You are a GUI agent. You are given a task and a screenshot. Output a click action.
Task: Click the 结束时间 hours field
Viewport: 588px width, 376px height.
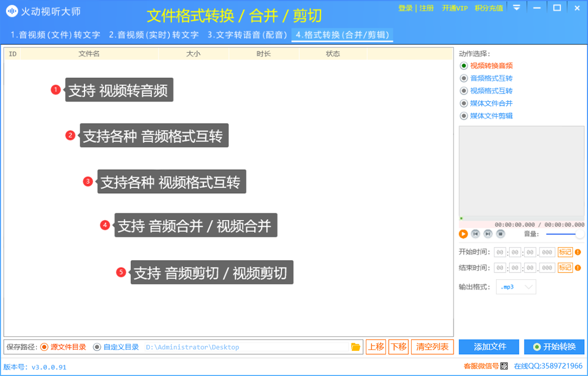pos(500,268)
